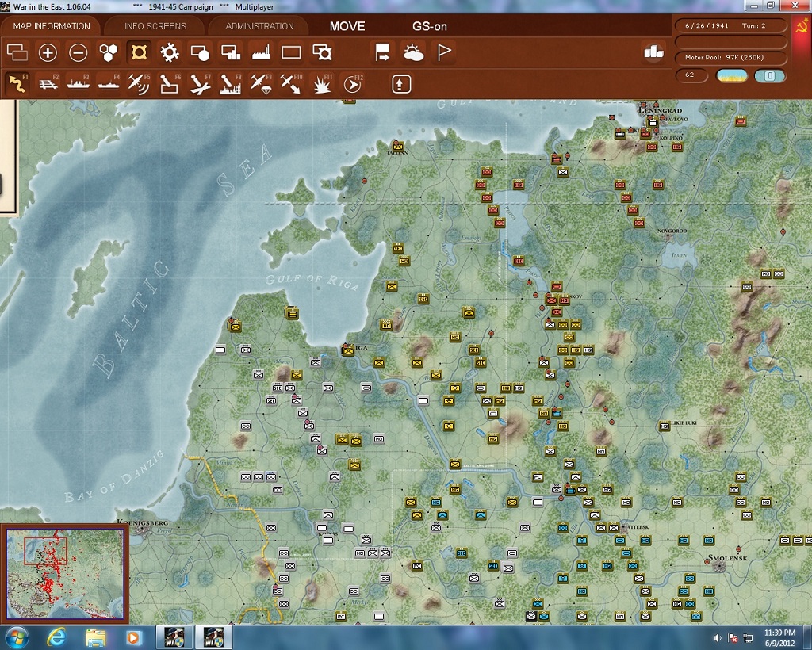Select the Tallinn unit counter
Screen dimensions: 812x650
398,145
